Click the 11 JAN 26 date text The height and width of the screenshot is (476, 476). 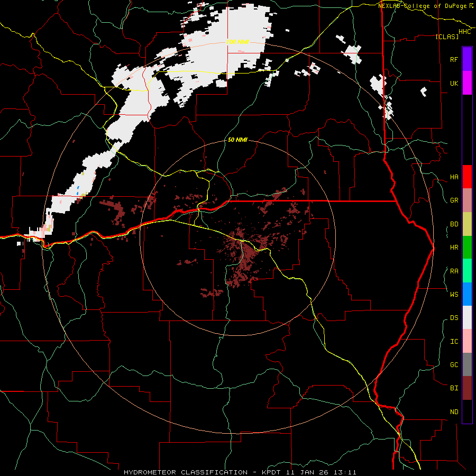point(307,472)
